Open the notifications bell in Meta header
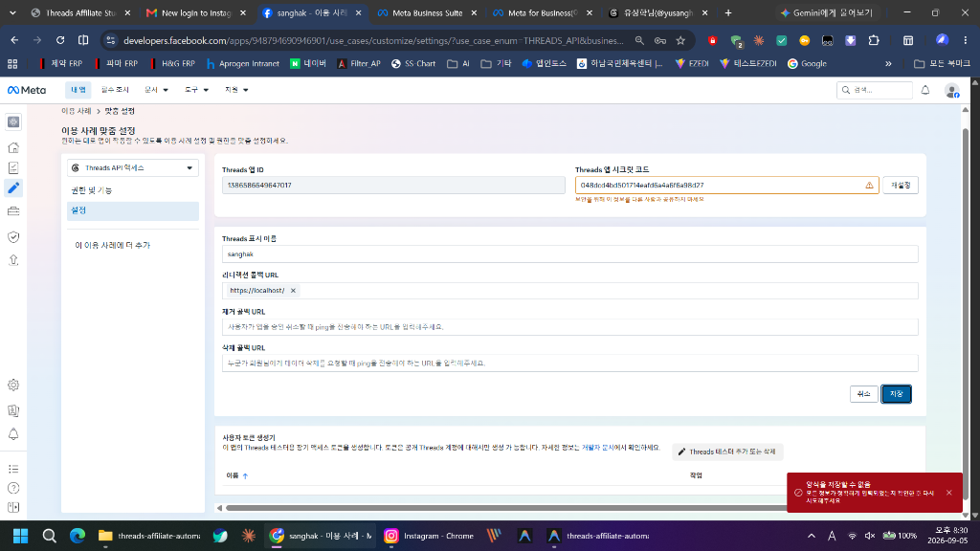The height and width of the screenshot is (551, 980). (925, 90)
